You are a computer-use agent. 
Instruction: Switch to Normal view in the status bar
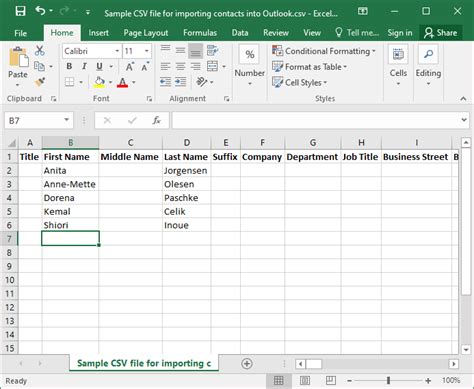[x=279, y=381]
